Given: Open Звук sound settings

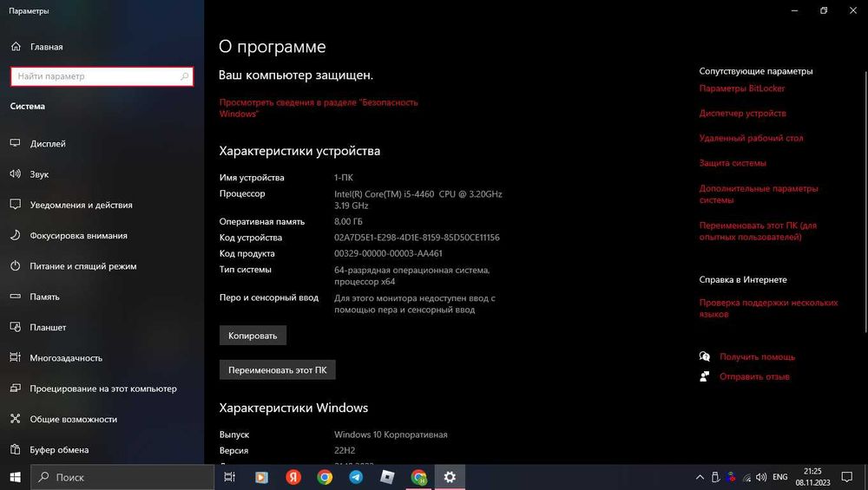Looking at the screenshot, I should [30, 174].
